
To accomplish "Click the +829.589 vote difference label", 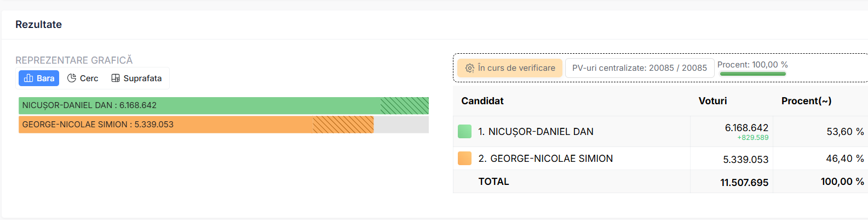I will point(753,138).
